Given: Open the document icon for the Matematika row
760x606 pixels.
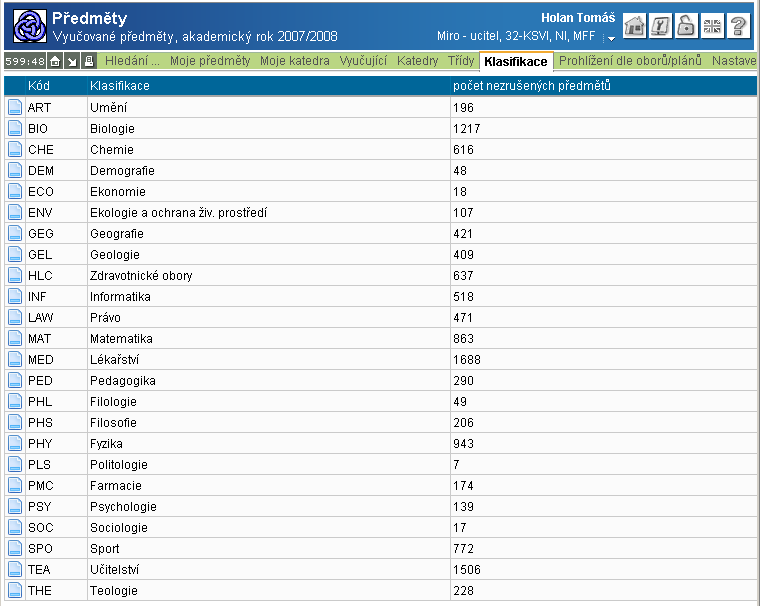Looking at the screenshot, I should point(15,339).
